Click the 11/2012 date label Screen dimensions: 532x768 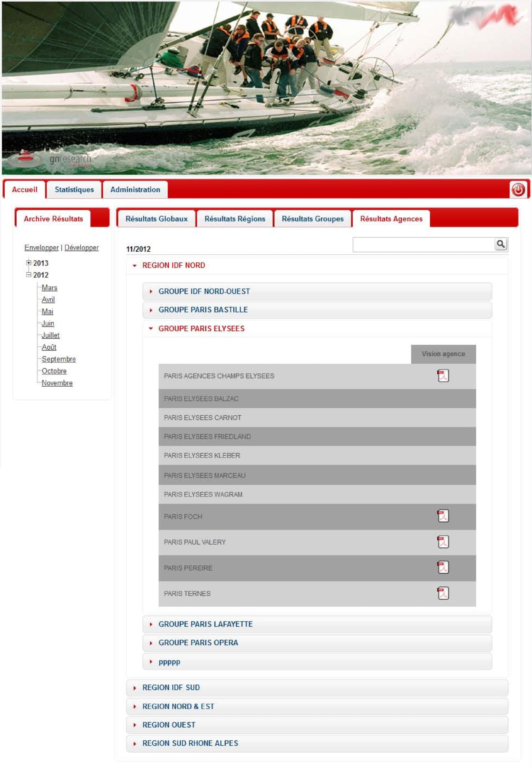[138, 249]
